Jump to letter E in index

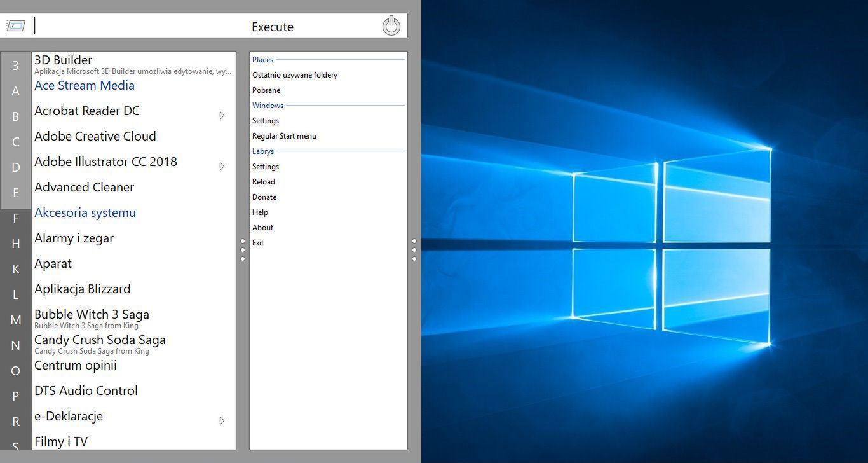pyautogui.click(x=15, y=193)
